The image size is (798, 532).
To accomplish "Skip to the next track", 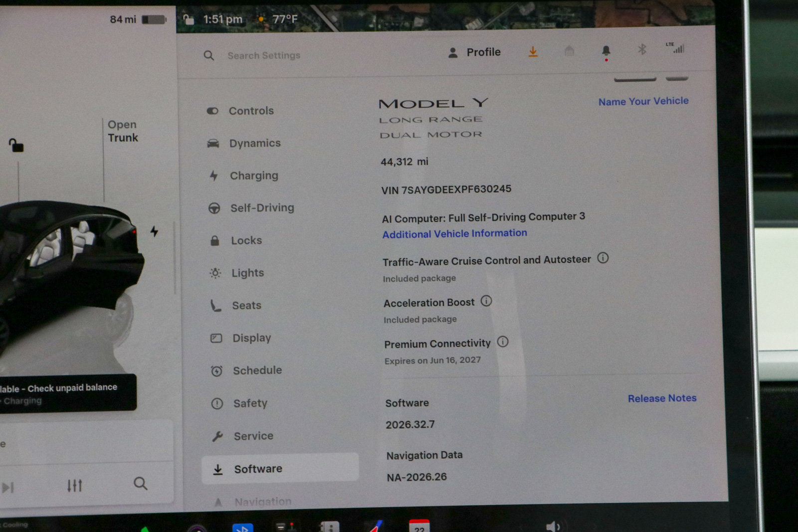I will pos(7,487).
